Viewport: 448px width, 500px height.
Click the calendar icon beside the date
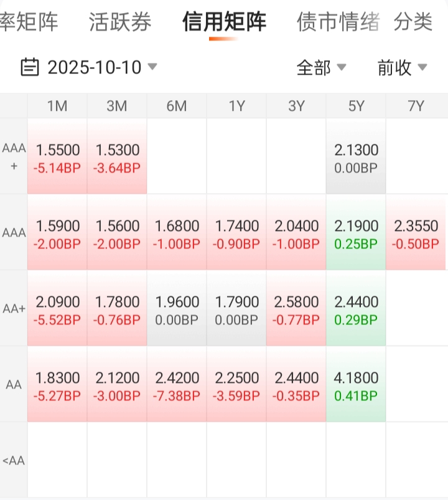click(30, 67)
